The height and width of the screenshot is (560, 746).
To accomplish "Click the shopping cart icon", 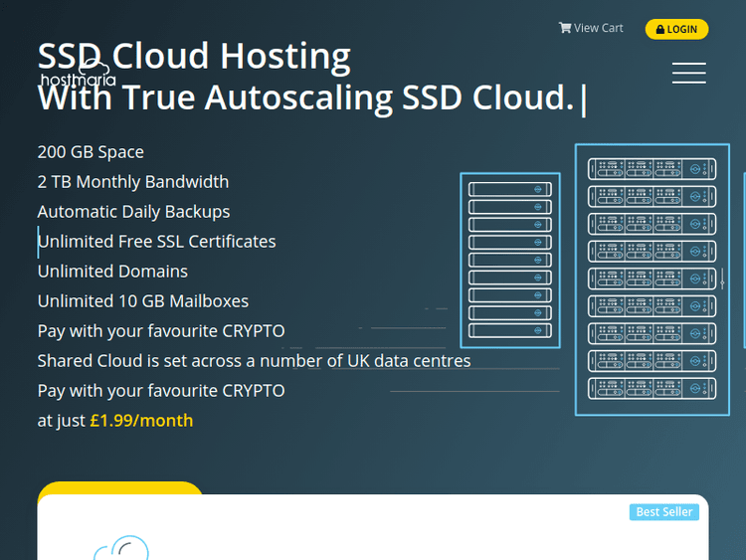I will pos(565,28).
